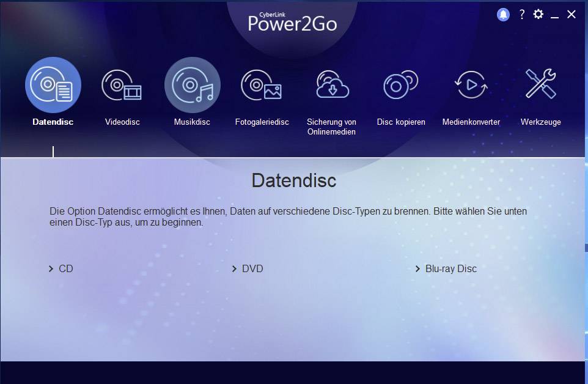Select the Disc kopieren icon

coord(400,86)
